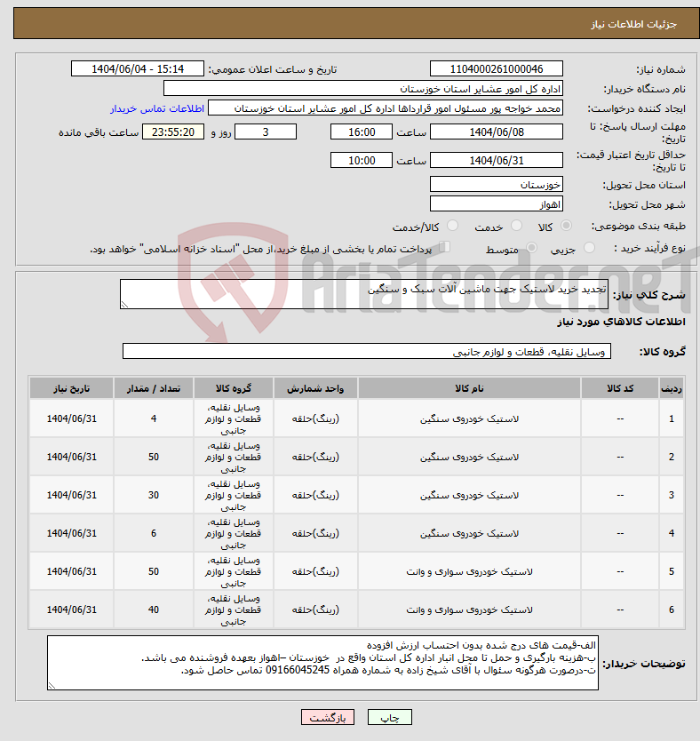This screenshot has height=741, width=700.
Task: Select the کالا radio button
Action: tap(565, 226)
